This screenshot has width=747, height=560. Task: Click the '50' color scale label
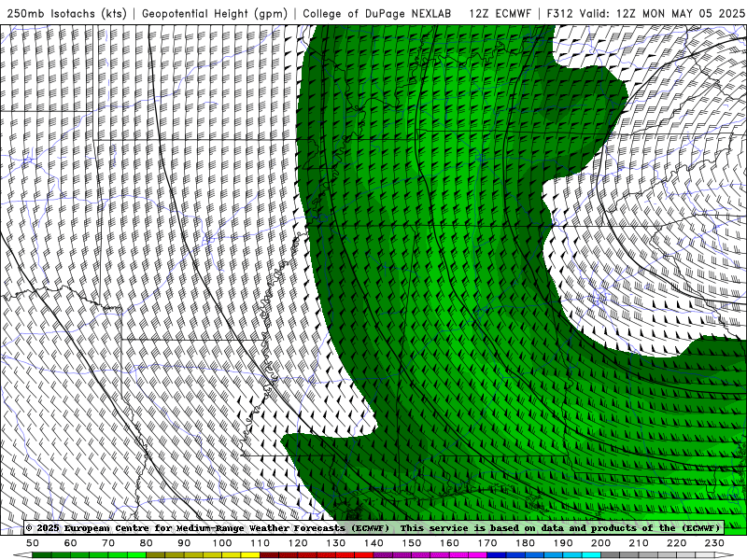33,543
